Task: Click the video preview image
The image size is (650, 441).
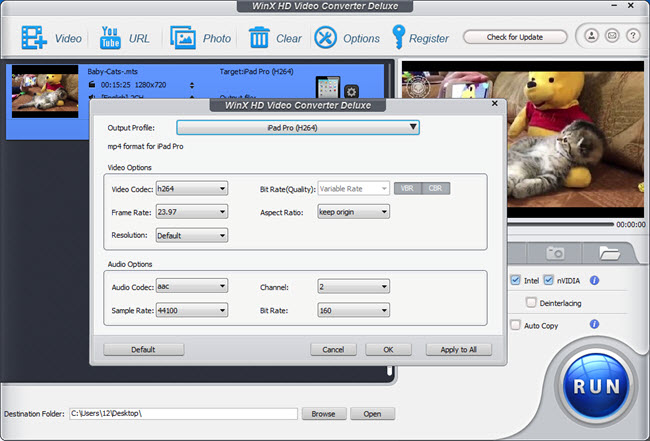Action: click(576, 140)
